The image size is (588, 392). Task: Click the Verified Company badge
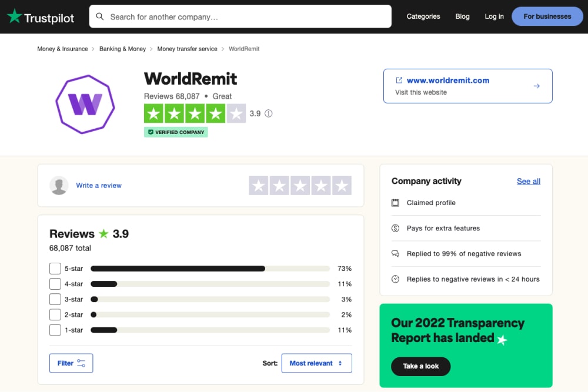click(176, 132)
